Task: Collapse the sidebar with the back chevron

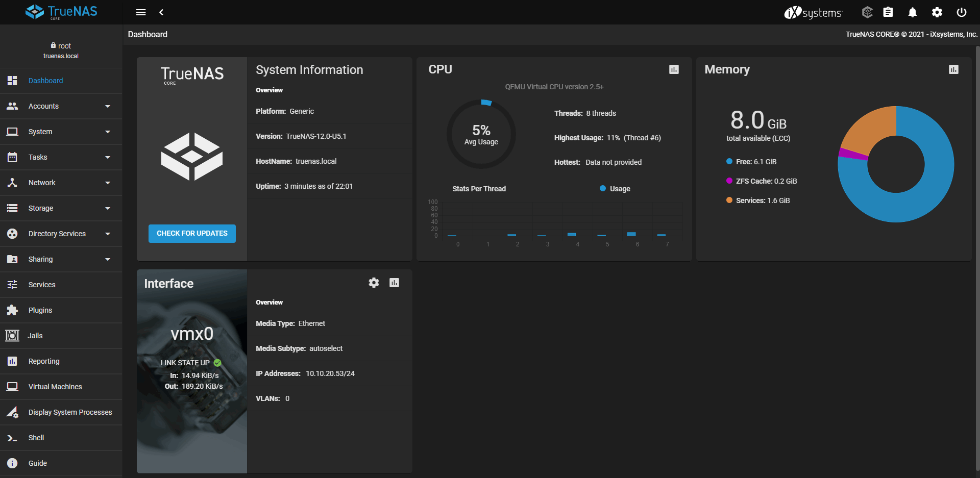Action: tap(161, 12)
